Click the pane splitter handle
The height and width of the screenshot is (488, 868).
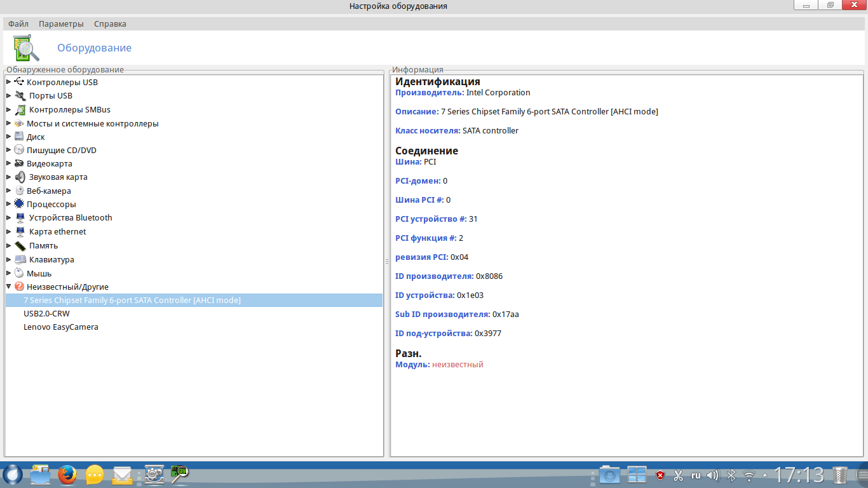click(386, 262)
